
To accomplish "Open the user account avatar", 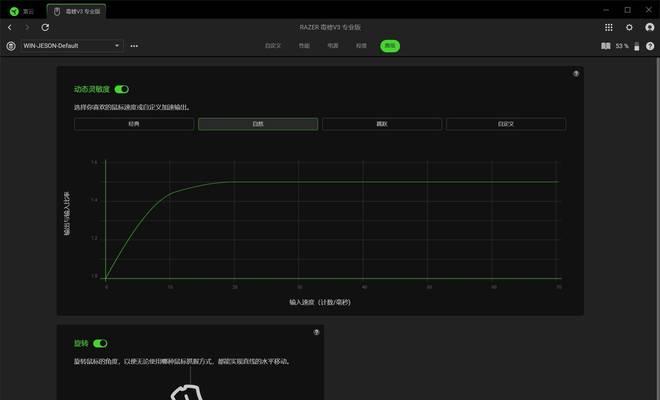I will click(649, 27).
